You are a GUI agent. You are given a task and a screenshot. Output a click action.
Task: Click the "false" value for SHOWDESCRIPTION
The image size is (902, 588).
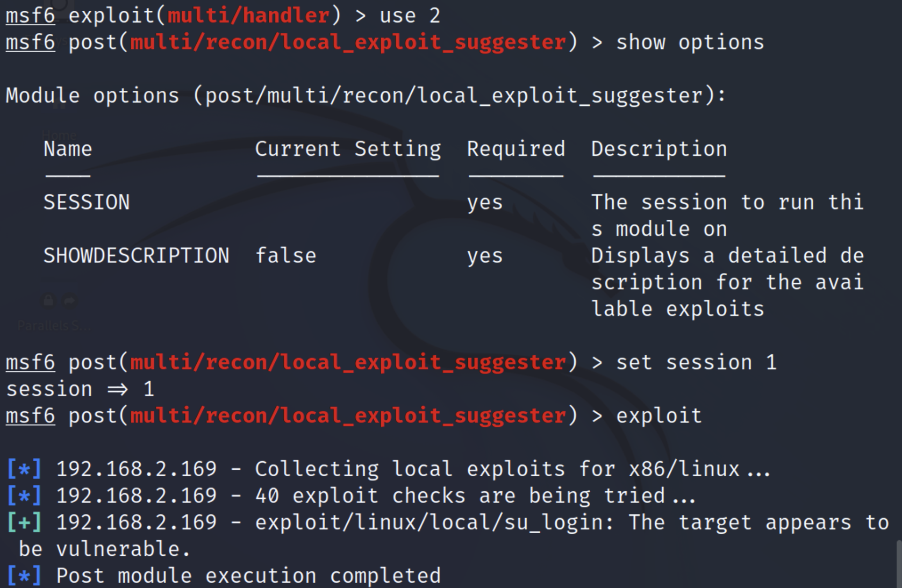(x=285, y=256)
